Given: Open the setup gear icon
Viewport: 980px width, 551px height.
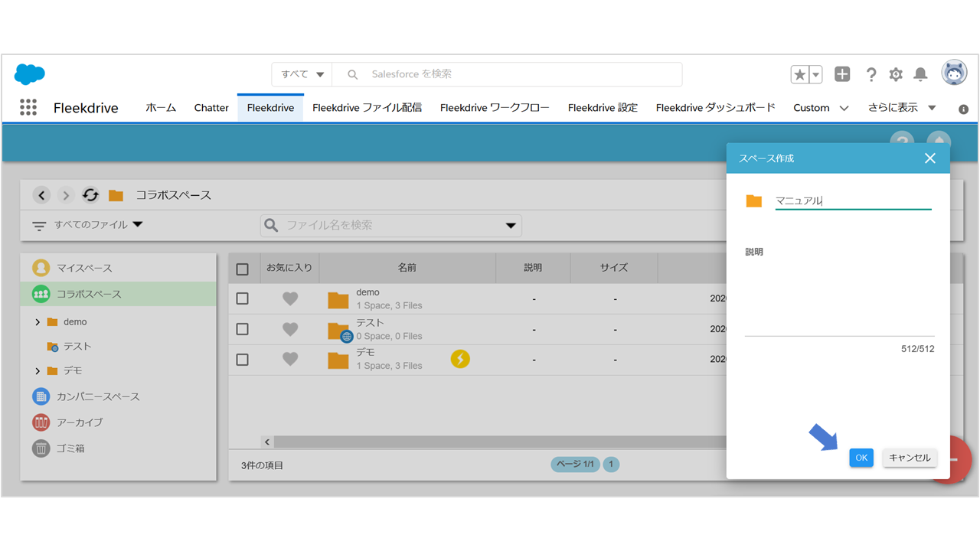Looking at the screenshot, I should 896,74.
